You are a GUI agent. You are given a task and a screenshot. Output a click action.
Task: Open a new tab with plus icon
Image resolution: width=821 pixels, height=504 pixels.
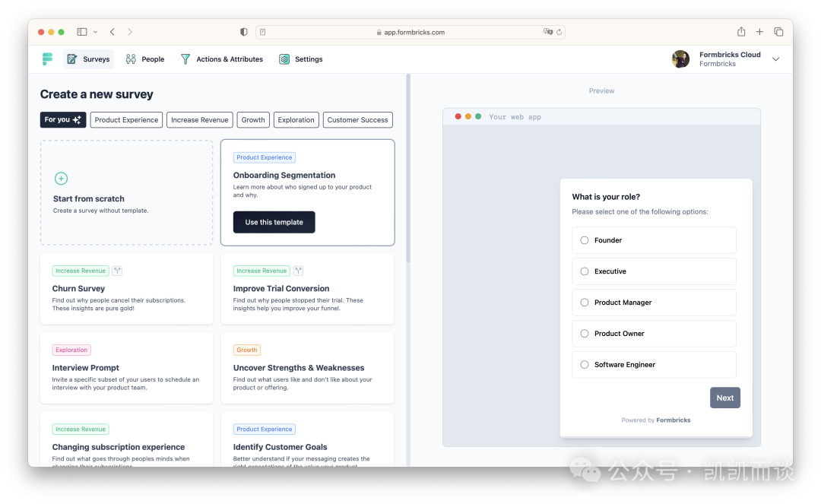click(759, 32)
